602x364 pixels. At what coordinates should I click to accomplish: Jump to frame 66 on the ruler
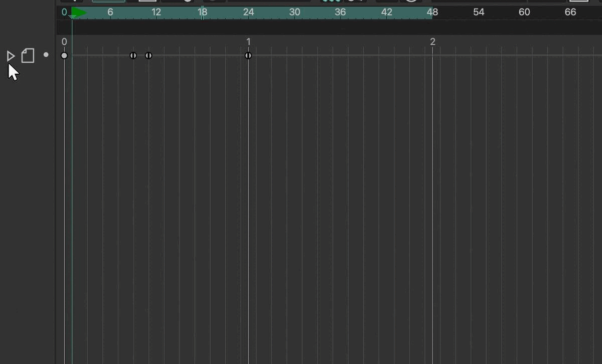tap(570, 12)
